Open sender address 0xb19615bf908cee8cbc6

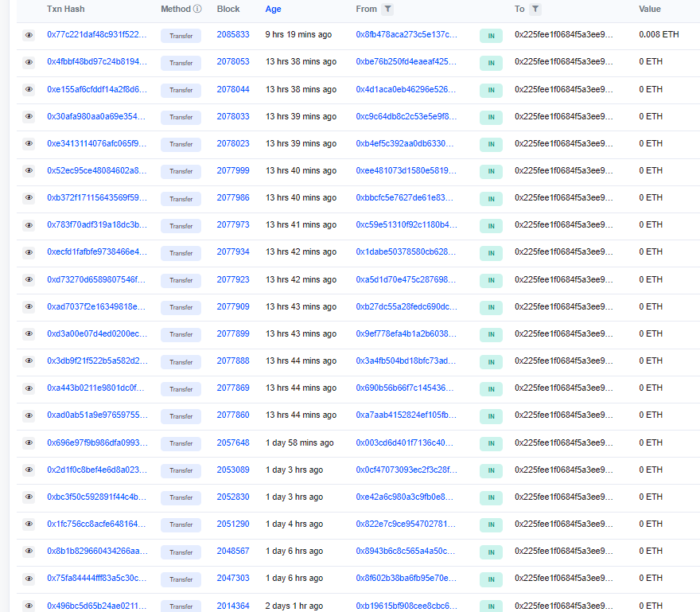[x=406, y=606]
